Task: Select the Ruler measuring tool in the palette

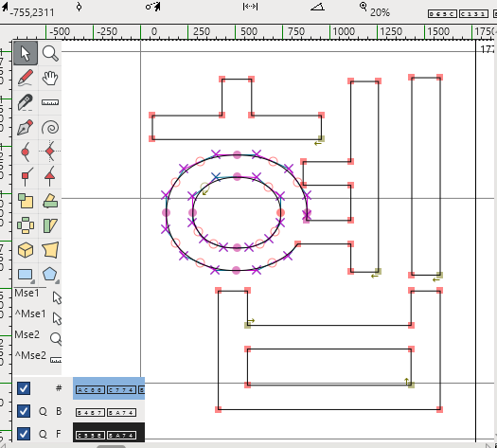Action: point(50,102)
